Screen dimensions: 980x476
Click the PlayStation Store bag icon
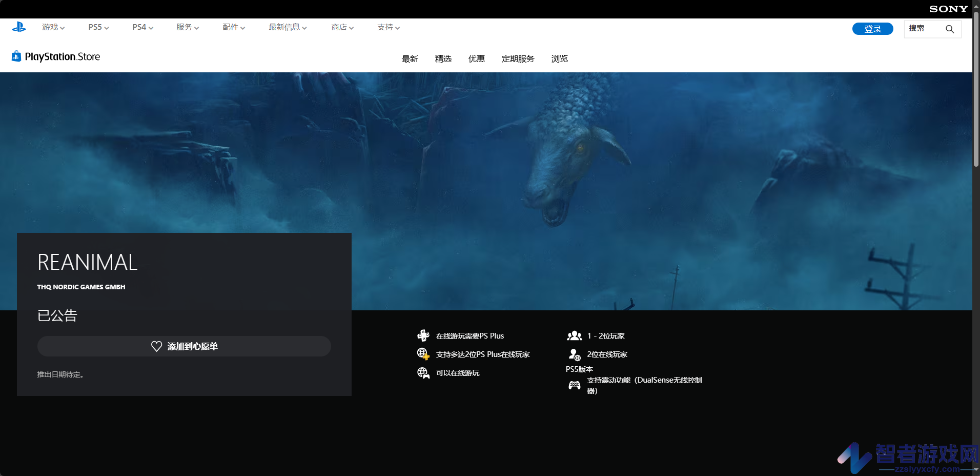[x=16, y=56]
